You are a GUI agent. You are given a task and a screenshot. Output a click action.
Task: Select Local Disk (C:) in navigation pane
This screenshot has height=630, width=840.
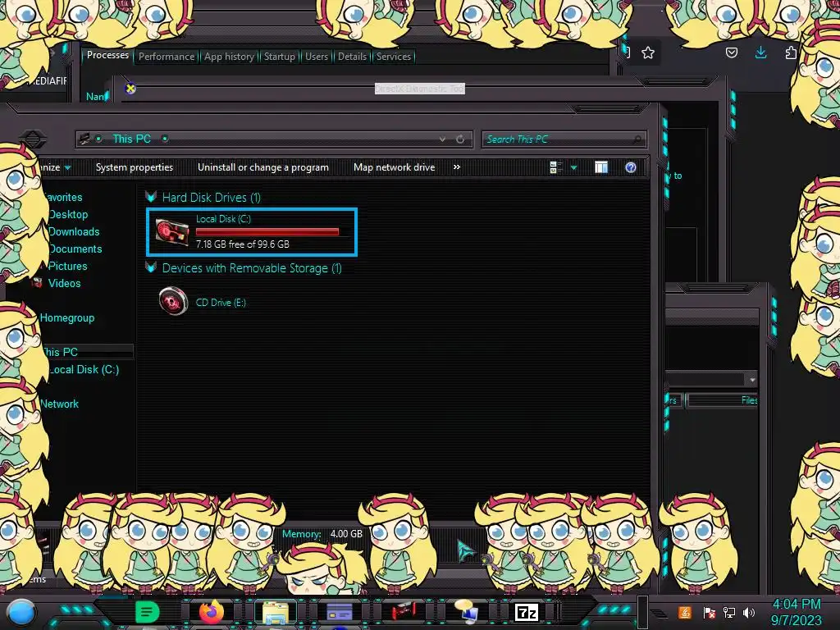[x=84, y=369]
